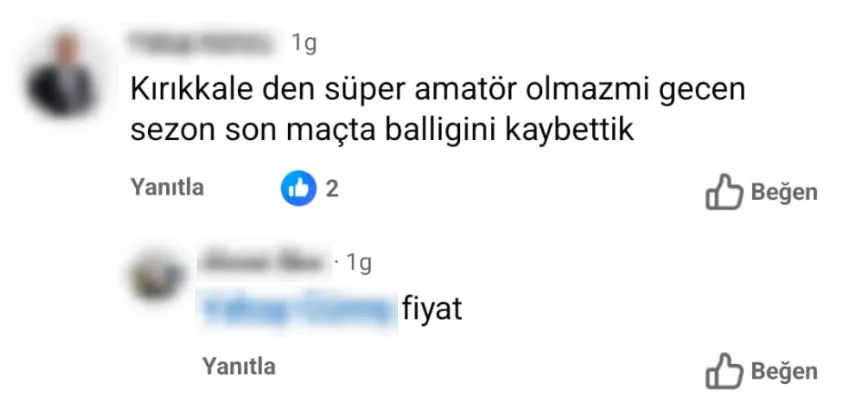854x419 pixels.
Task: Click the reply text fiyat
Action: point(432,309)
